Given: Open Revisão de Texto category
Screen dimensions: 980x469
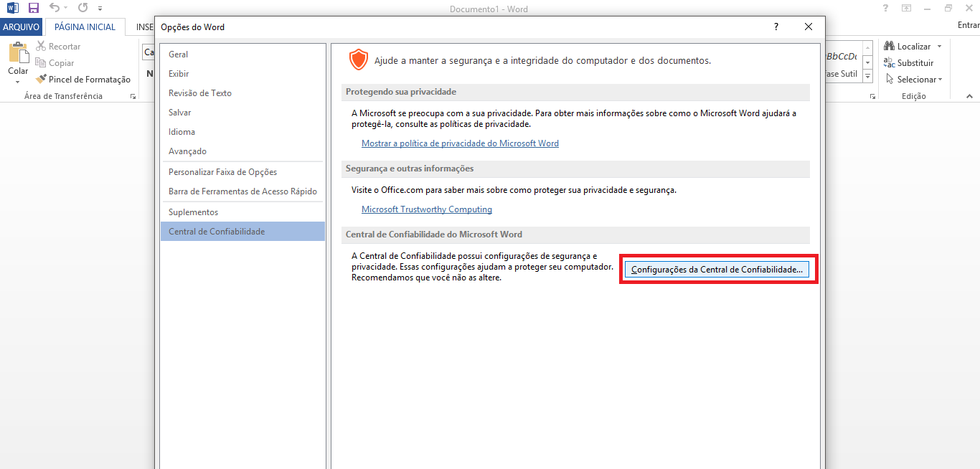Looking at the screenshot, I should 242,93.
